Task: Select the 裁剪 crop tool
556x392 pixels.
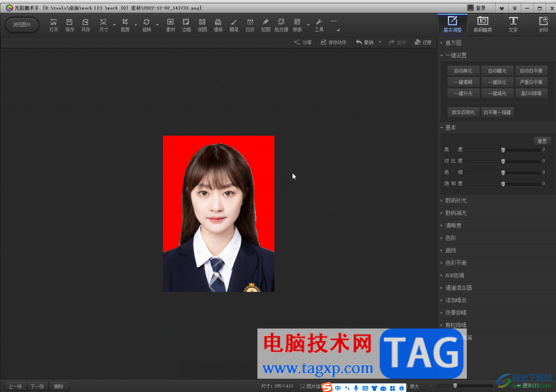Action: (125, 25)
